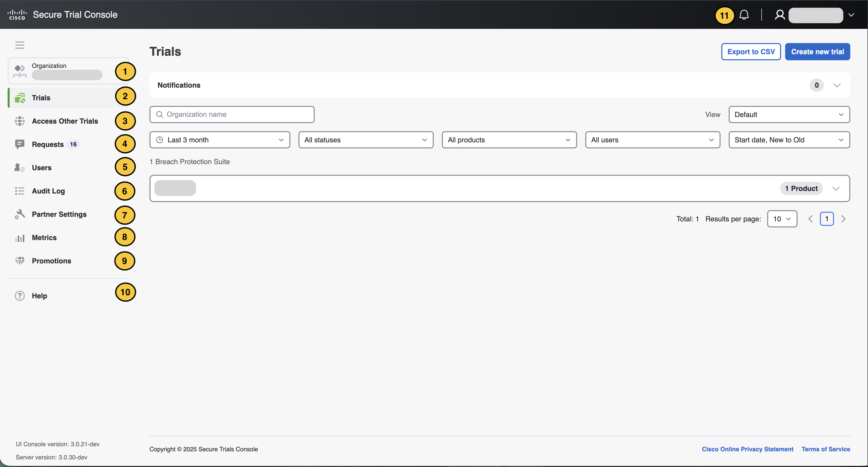The image size is (868, 467).
Task: Open the Requests menu item
Action: point(48,144)
